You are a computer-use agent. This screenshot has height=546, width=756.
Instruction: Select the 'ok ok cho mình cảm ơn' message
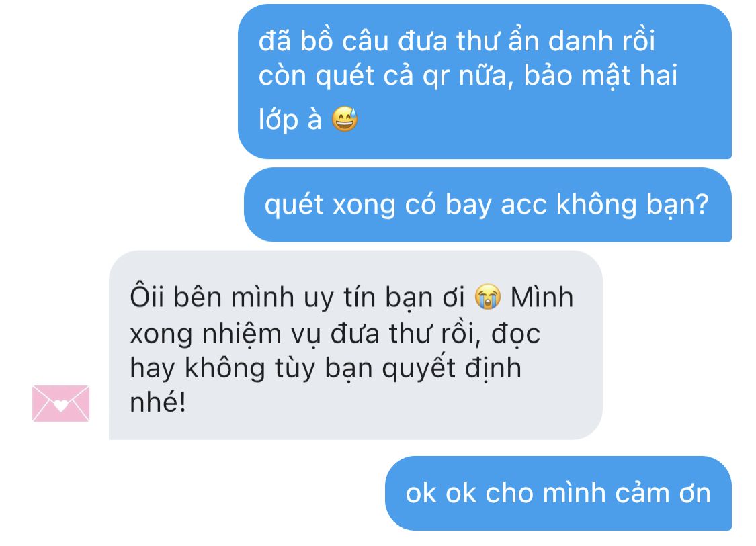[558, 493]
